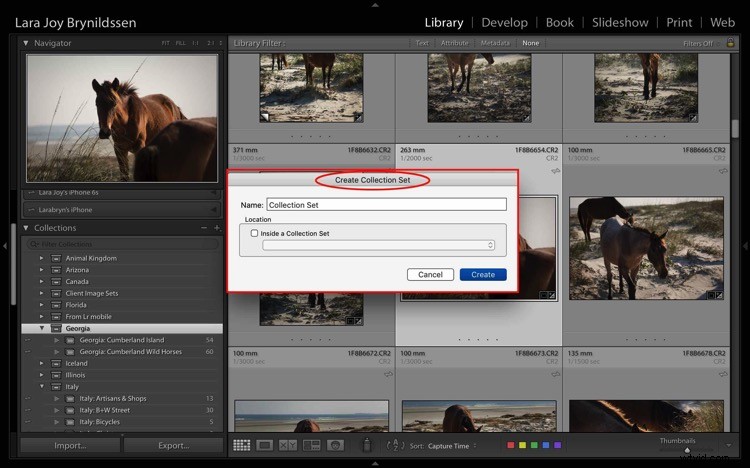Screen dimensions: 750x468
Task: Set Navigator zoom to FILL
Action: (x=180, y=43)
